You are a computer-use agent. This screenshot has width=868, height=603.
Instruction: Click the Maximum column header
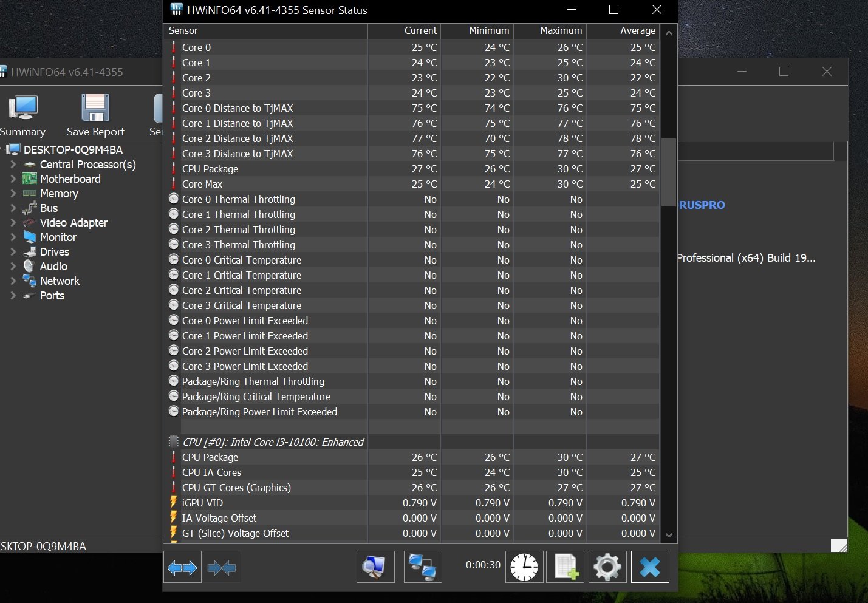(550, 31)
